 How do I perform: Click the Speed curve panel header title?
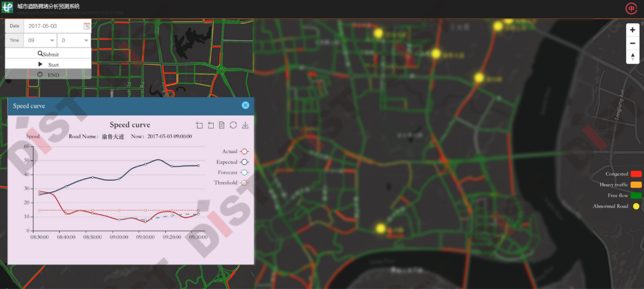[29, 106]
